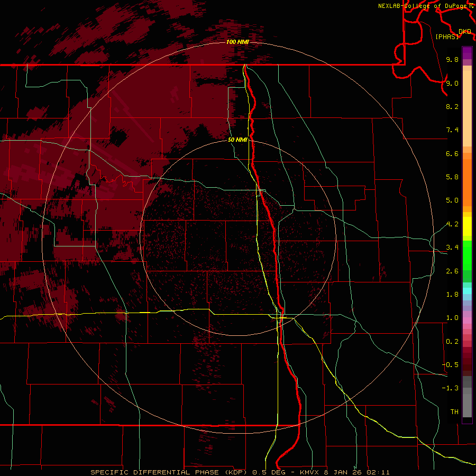Click the pink swatch near 1.0 on the color bar
The width and height of the screenshot is (476, 476).
[x=467, y=321]
